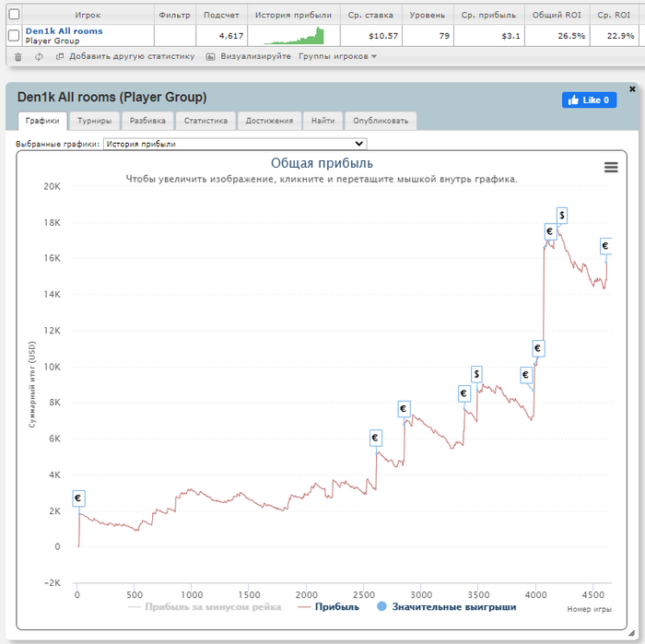
Task: Click the euro marker near the 6K level
Action: 375,438
